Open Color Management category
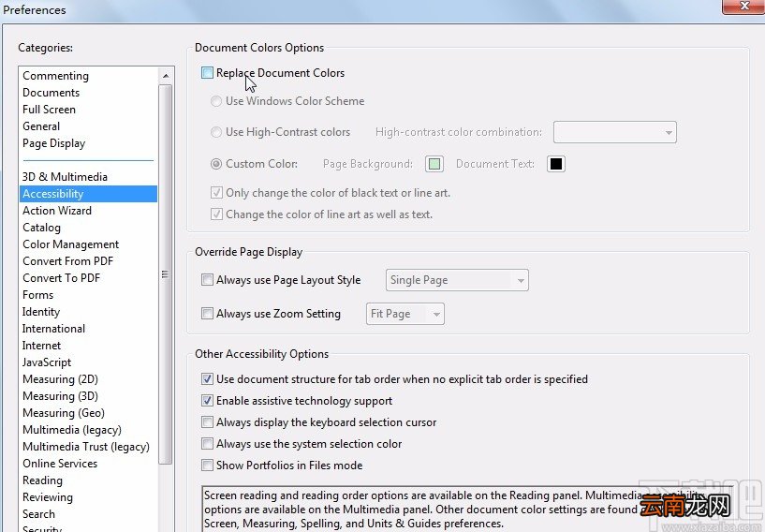This screenshot has height=532, width=765. (71, 244)
